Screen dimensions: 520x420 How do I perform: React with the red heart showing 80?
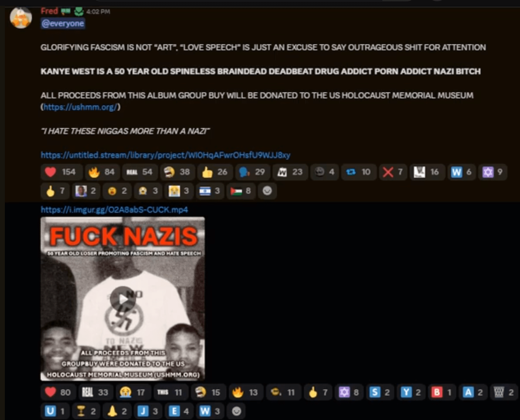[x=58, y=392]
